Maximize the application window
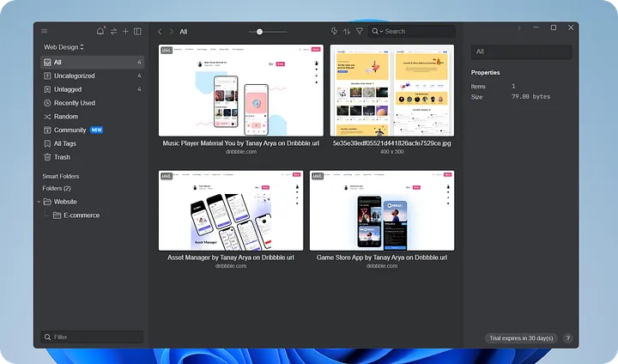Image resolution: width=618 pixels, height=364 pixels. click(x=554, y=27)
